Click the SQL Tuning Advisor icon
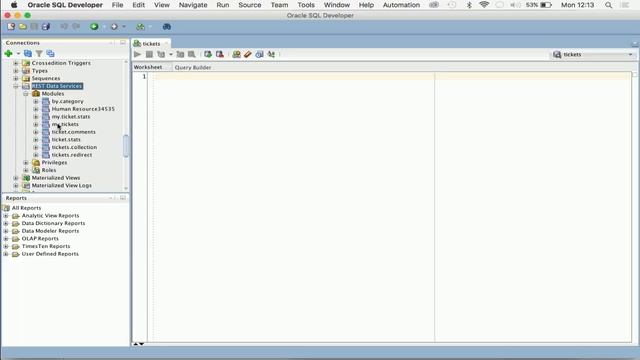Screen dimensions: 640x360 point(191,54)
